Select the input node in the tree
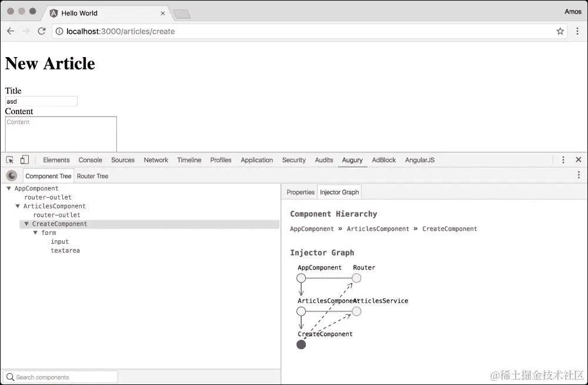Screen dimensions: 588x385 59,241
